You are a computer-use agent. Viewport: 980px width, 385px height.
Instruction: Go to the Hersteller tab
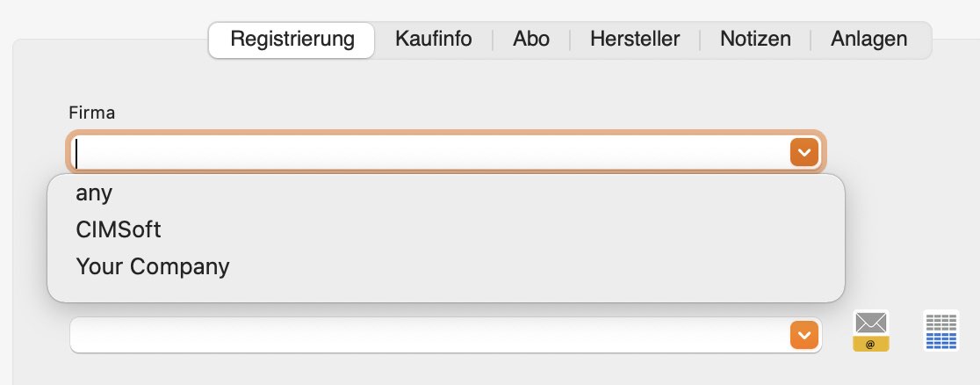[634, 40]
